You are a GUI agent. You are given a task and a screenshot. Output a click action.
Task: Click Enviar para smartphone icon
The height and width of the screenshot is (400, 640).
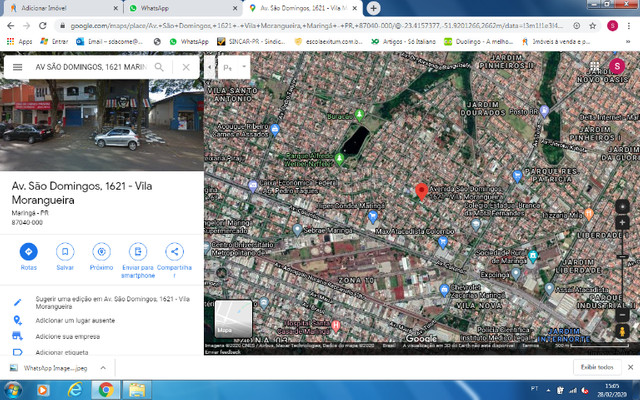138,251
